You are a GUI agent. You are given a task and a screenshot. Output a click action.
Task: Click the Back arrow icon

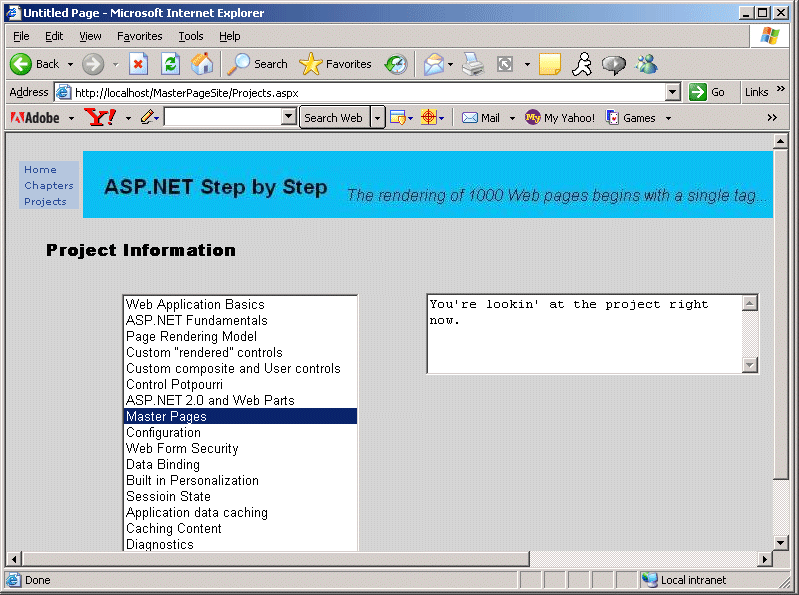coord(21,64)
